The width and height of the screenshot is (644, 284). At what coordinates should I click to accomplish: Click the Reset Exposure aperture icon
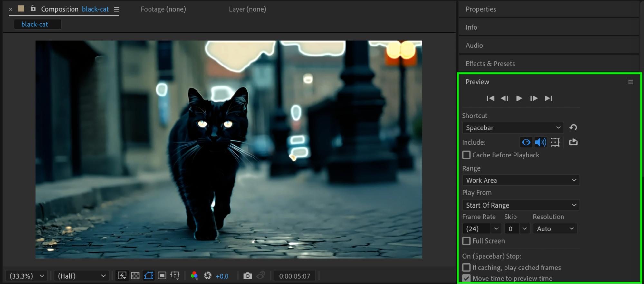pos(208,276)
